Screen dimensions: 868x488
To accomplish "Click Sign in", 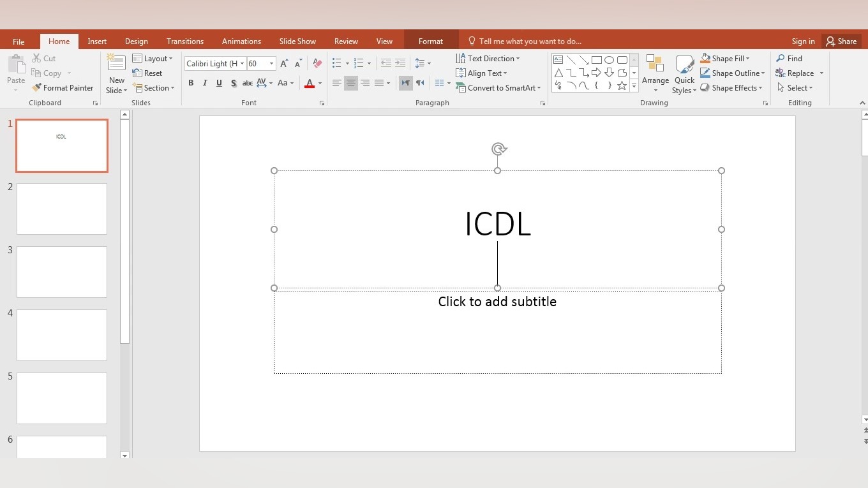I will [803, 41].
